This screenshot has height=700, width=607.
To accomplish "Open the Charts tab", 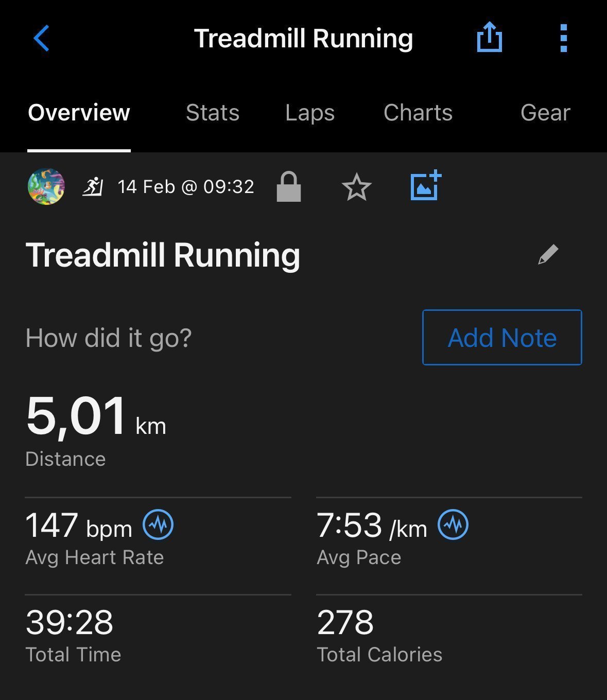I will coord(418,112).
